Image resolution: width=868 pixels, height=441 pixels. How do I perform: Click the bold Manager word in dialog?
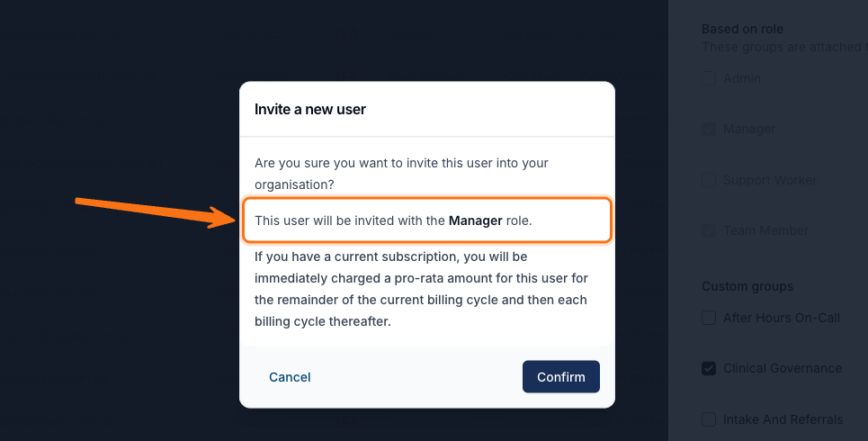(x=476, y=220)
